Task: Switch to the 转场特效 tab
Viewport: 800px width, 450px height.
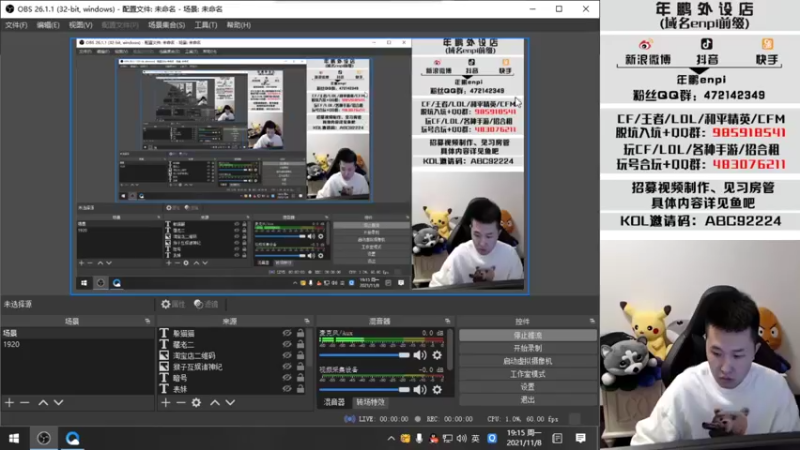Action: (370, 402)
